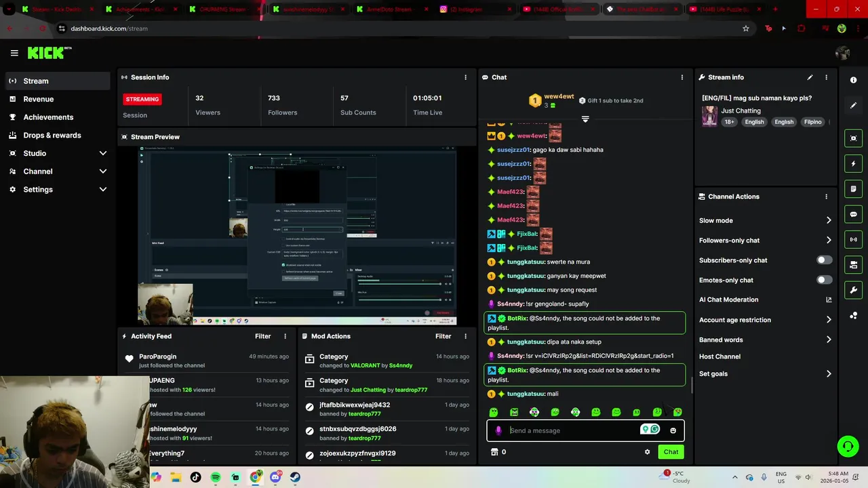Toggle Emotes-only chat switch

(x=824, y=280)
